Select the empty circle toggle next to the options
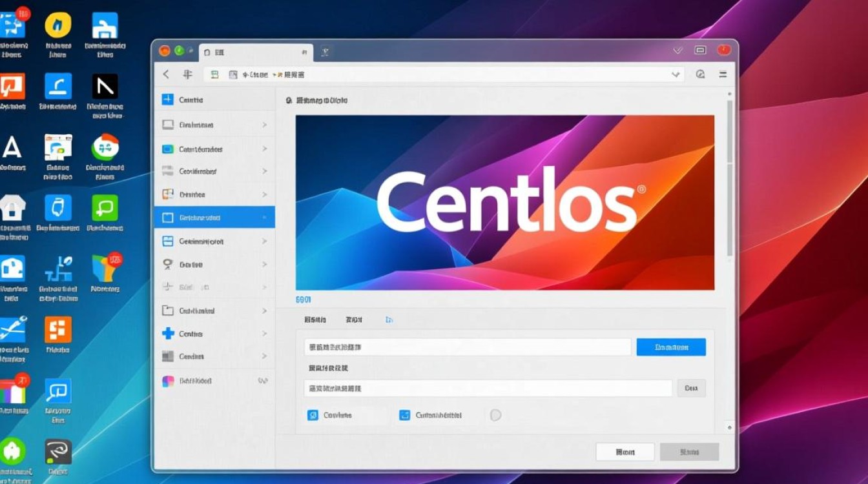The height and width of the screenshot is (484, 868). click(495, 415)
